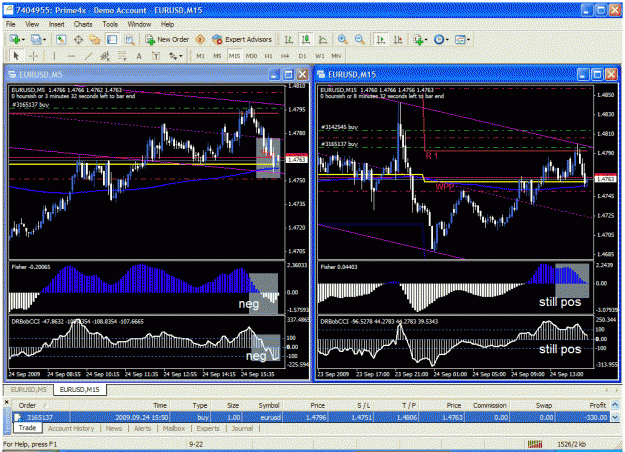Select the Fibonacci retracement tool

click(122, 56)
